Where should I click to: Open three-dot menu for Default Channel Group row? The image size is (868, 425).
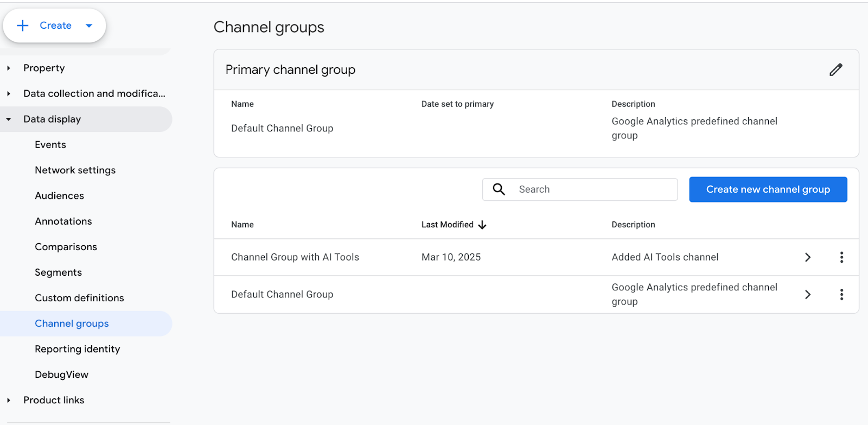coord(841,295)
